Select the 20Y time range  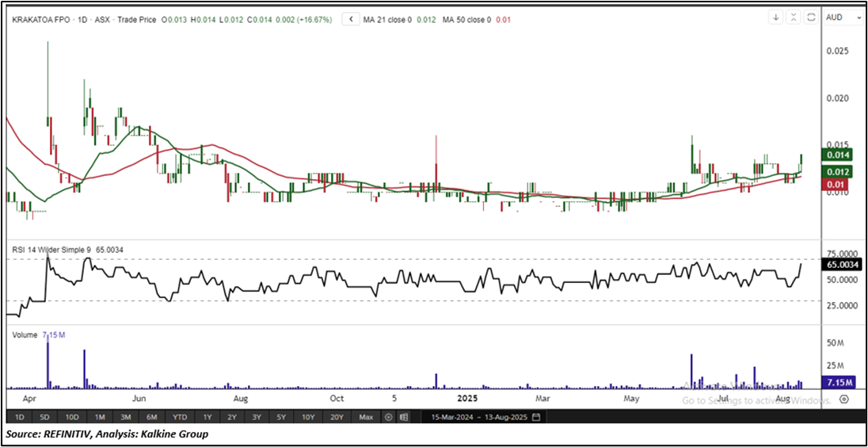coord(337,417)
